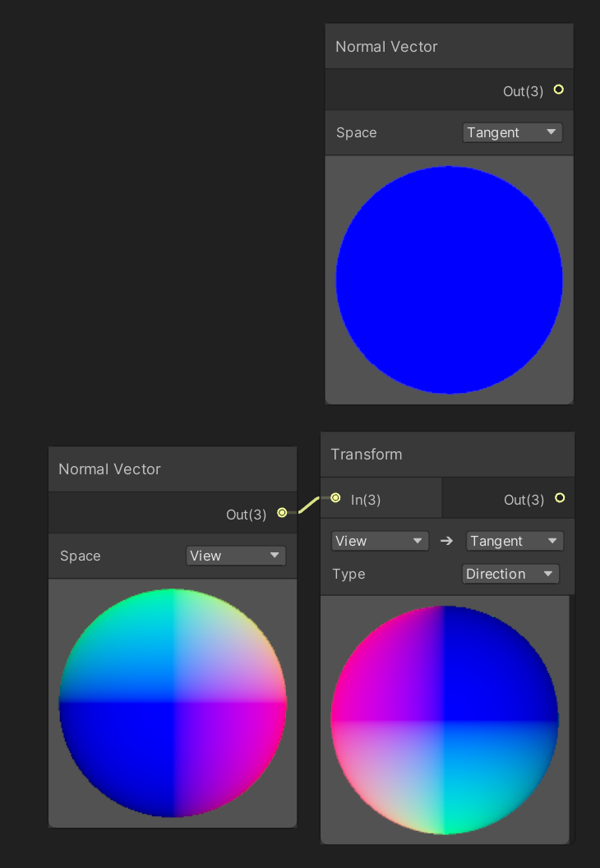Open the Transform node's source space View dropdown

(379, 541)
